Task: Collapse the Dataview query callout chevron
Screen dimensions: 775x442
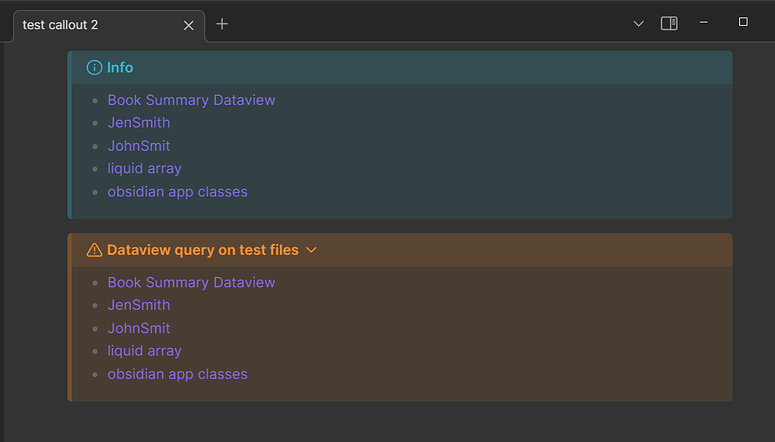Action: pyautogui.click(x=312, y=250)
